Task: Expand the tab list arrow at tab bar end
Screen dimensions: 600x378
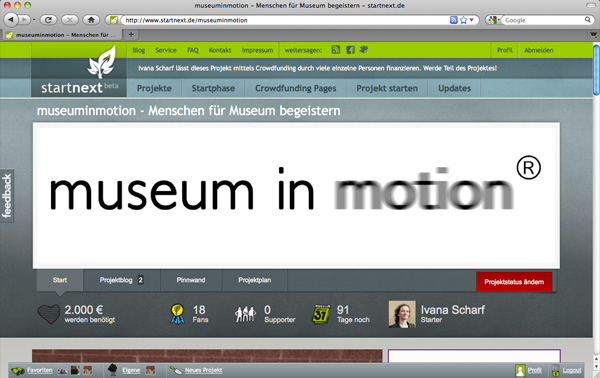Action: click(x=593, y=35)
